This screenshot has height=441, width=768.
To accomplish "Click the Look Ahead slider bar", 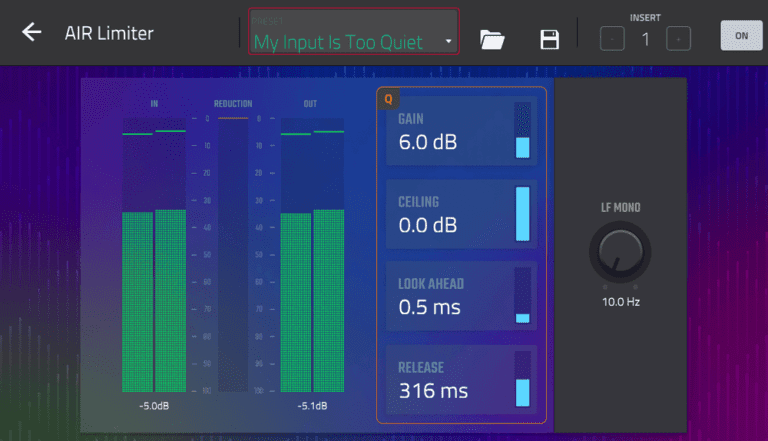I will coord(522,296).
